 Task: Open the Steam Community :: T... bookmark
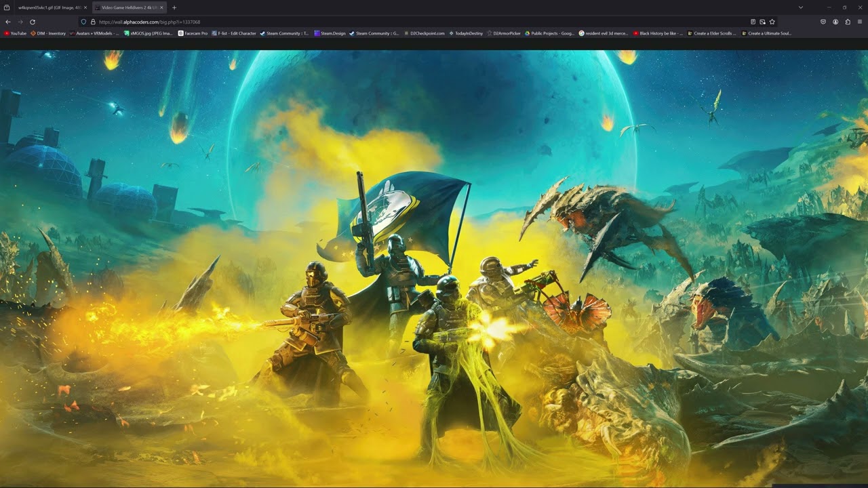pos(284,33)
